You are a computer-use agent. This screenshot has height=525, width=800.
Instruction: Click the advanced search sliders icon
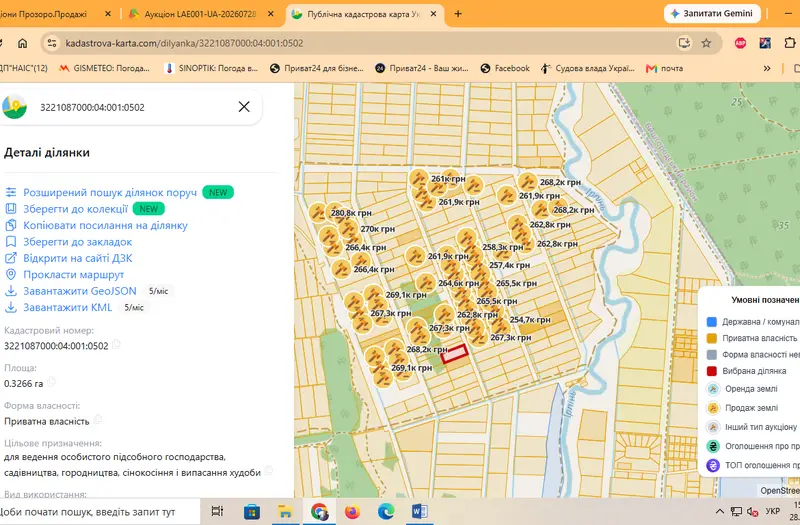pyautogui.click(x=11, y=192)
